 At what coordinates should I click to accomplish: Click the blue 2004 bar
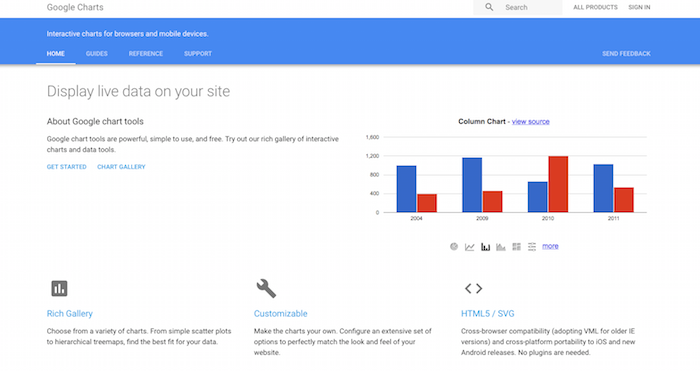[406, 189]
